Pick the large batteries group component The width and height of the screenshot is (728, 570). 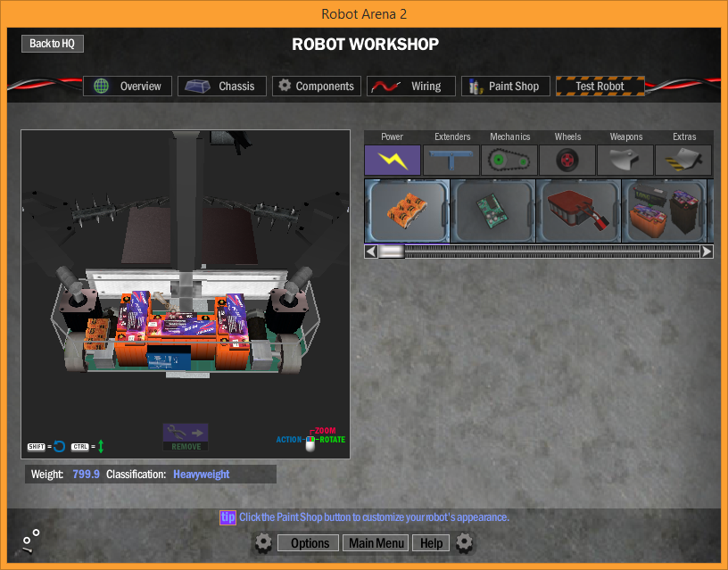click(x=665, y=211)
